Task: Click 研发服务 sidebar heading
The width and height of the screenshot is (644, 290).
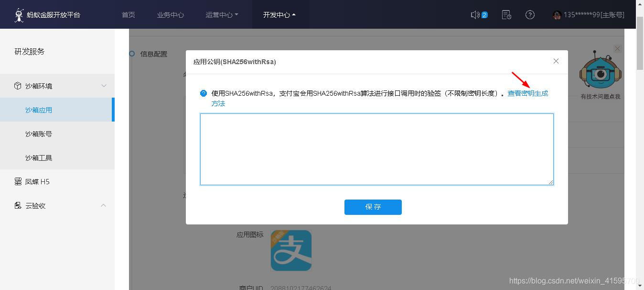Action: 30,52
